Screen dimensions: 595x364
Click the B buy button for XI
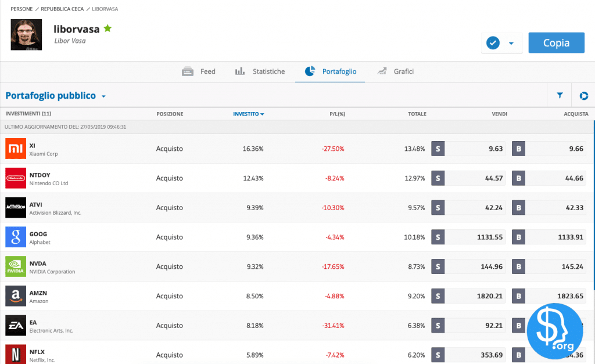coord(519,149)
